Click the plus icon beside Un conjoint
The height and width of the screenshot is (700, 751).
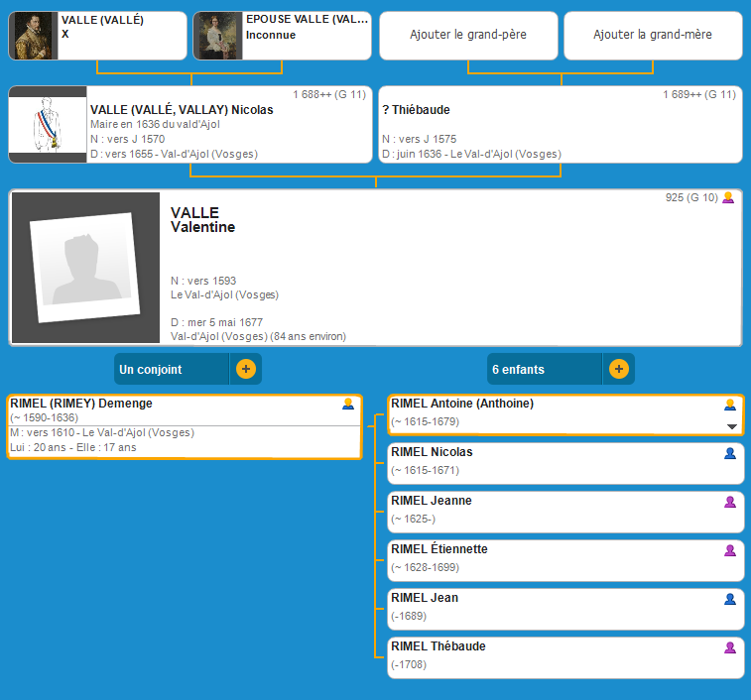(246, 369)
